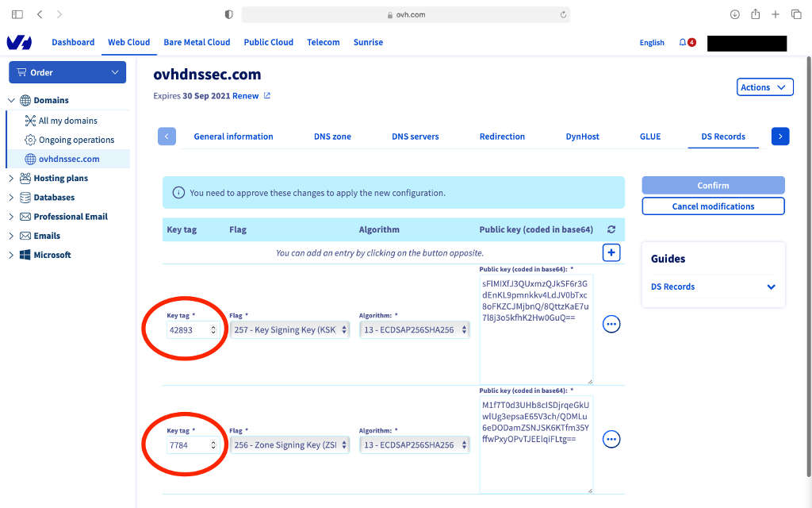Screen dimensions: 812x508
Task: Click the Renew external link icon
Action: (x=267, y=95)
